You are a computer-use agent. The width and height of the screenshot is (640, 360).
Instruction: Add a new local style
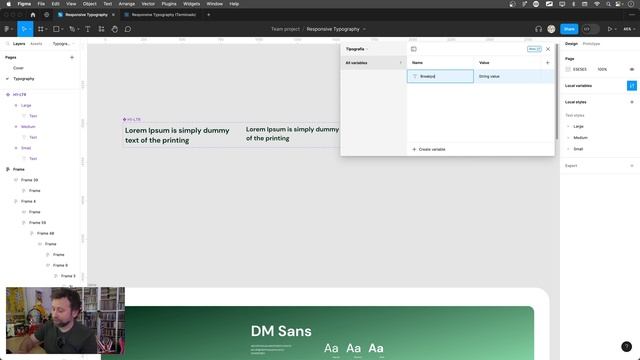tap(632, 102)
